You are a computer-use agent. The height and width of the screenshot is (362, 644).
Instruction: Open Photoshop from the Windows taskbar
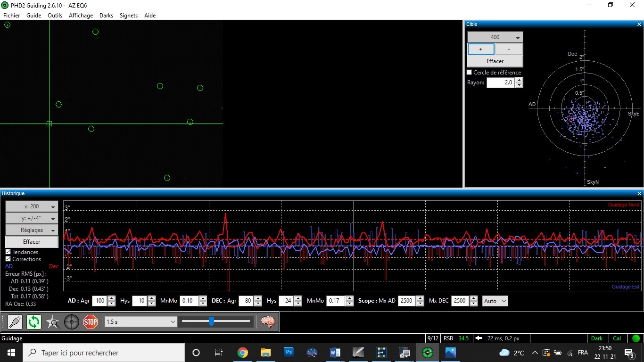pos(289,352)
